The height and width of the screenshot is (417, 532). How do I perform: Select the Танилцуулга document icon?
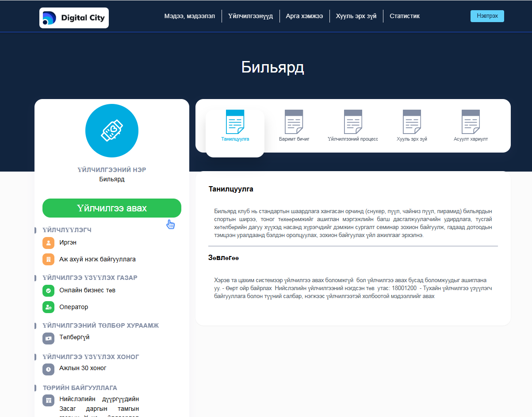235,122
